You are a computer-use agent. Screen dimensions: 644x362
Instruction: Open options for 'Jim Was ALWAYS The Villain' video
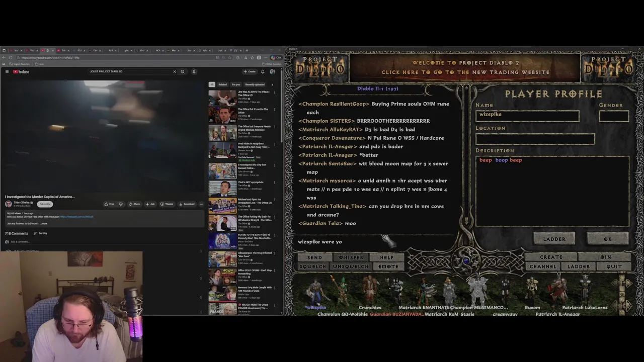pos(275,92)
